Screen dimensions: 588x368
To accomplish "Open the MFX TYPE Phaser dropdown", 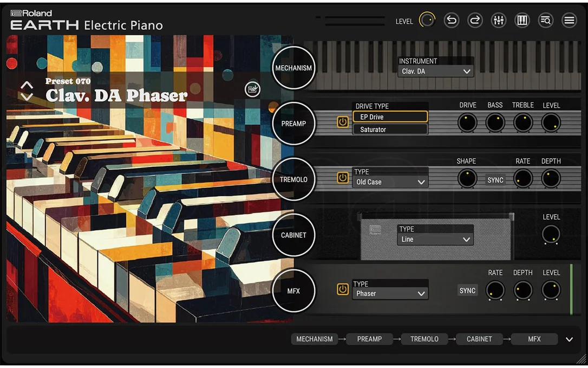I will [390, 294].
